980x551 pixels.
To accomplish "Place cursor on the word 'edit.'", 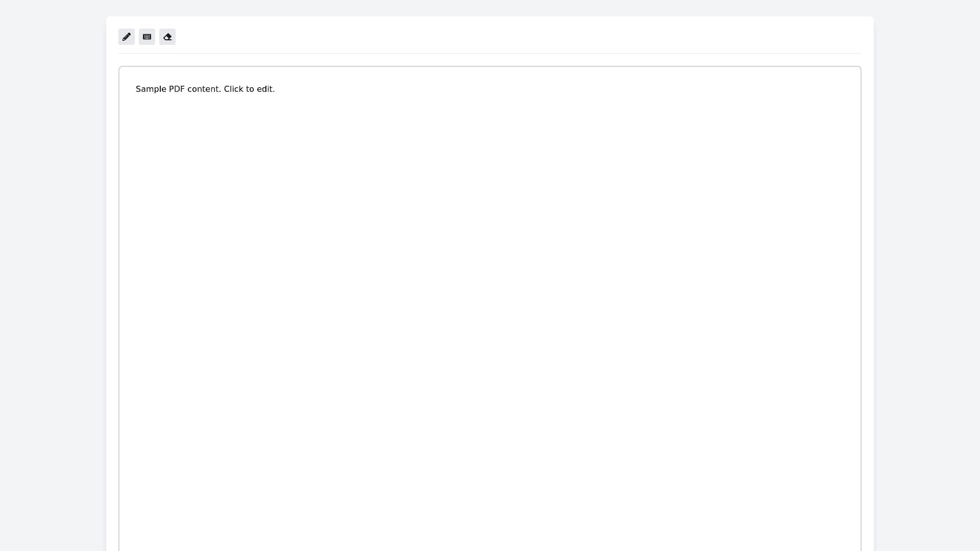I will 265,89.
